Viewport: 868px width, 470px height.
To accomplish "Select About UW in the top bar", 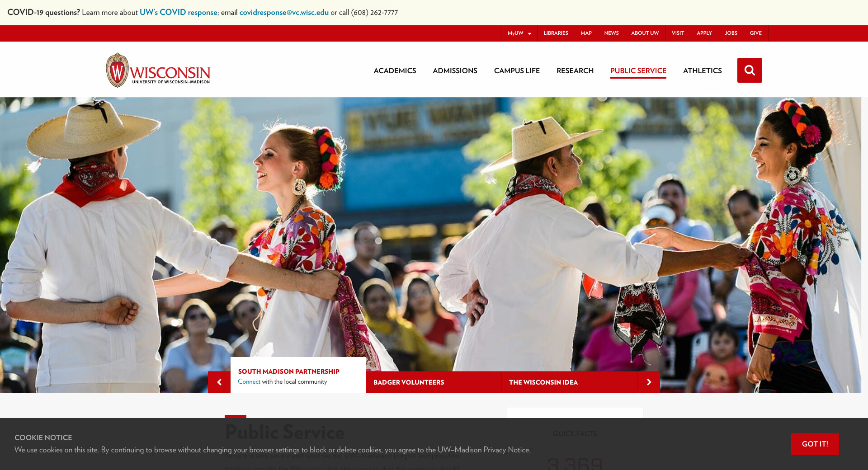I will pos(645,33).
